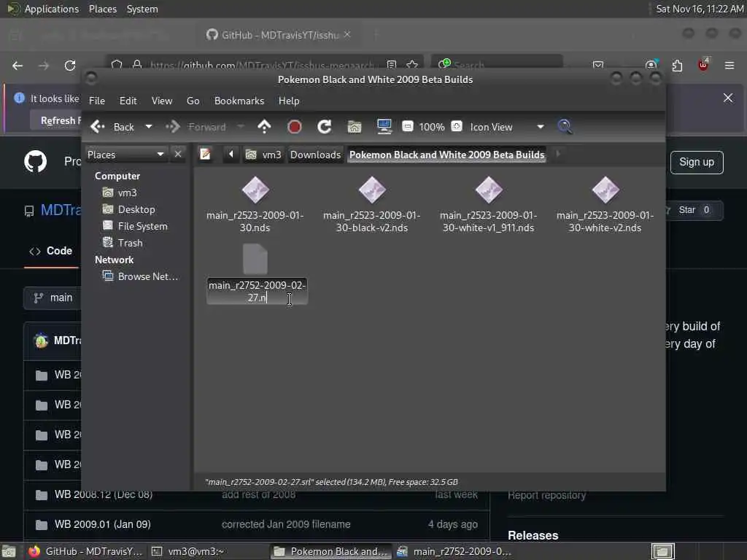This screenshot has height=560, width=747.
Task: Open Firefox extensions puzzle icon
Action: 677,65
